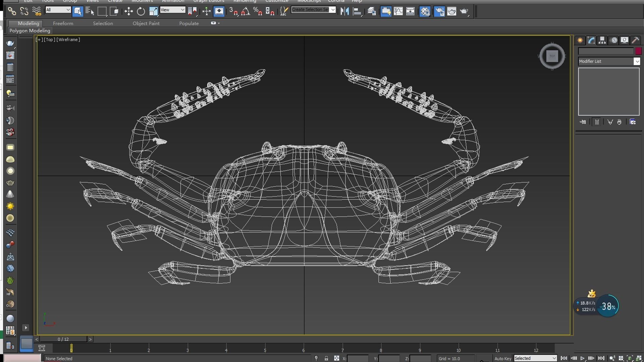Open Render Setup dialog
This screenshot has height=362, width=644.
point(439,11)
